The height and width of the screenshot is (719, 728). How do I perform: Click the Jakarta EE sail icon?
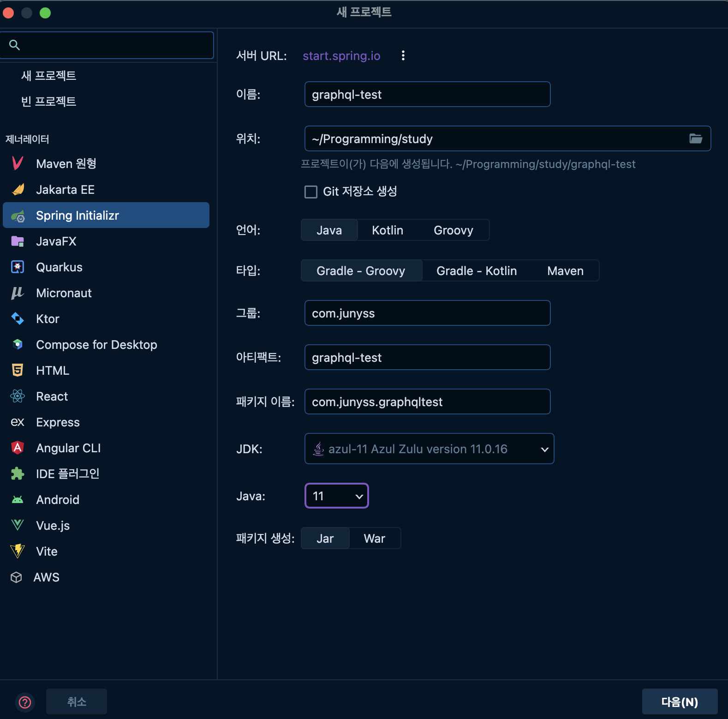(x=18, y=189)
